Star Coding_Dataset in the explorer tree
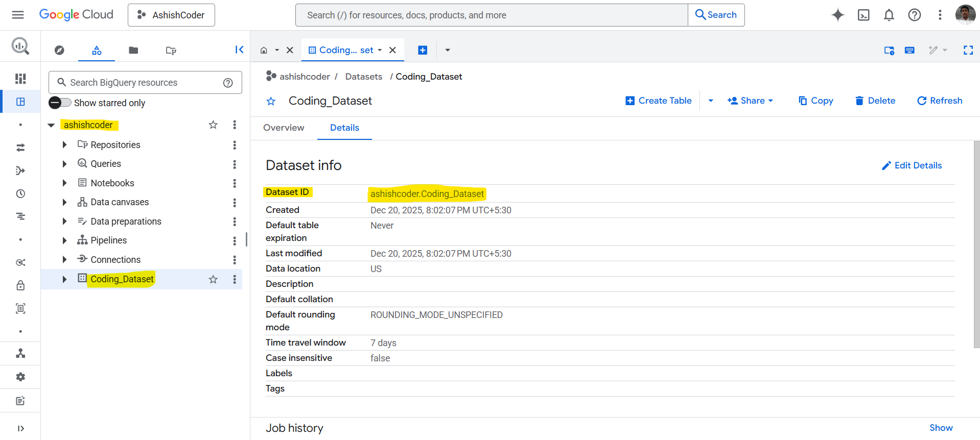 coord(213,279)
